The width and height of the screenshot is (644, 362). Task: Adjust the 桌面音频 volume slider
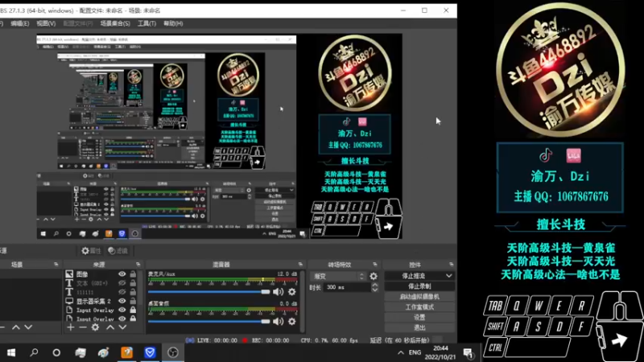tap(208, 321)
